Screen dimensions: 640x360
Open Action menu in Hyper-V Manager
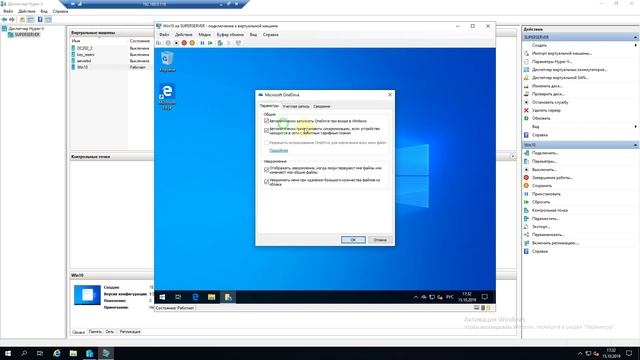click(x=27, y=11)
